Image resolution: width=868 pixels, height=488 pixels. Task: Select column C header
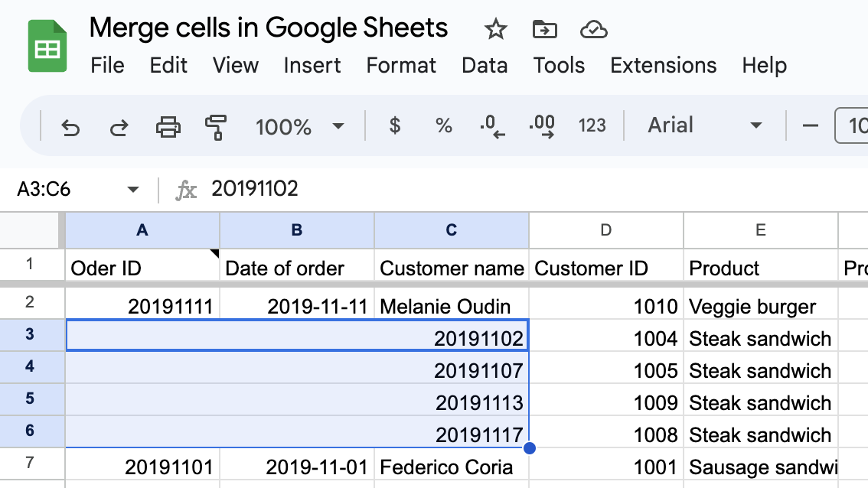pos(451,230)
